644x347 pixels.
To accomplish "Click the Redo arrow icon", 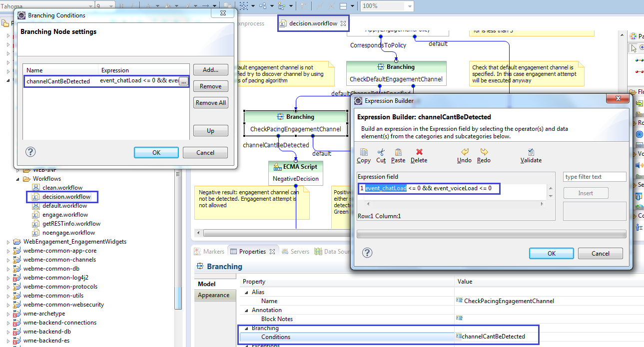I will (x=484, y=152).
